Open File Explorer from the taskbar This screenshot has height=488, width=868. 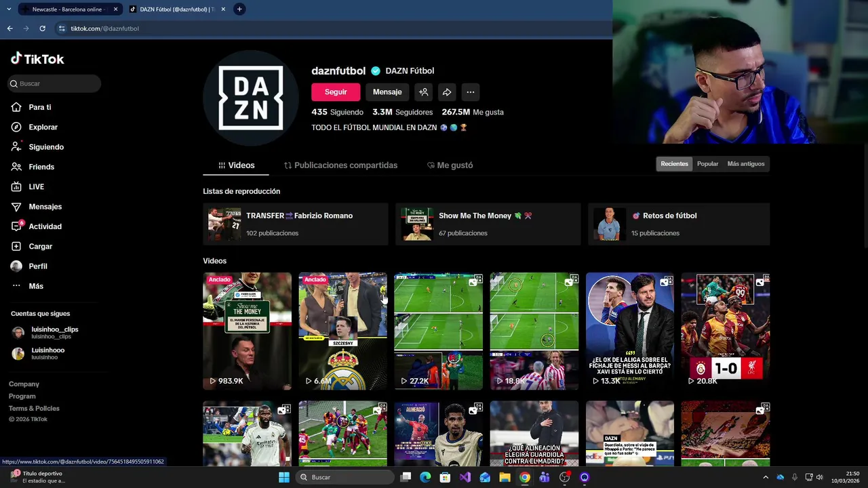505,477
